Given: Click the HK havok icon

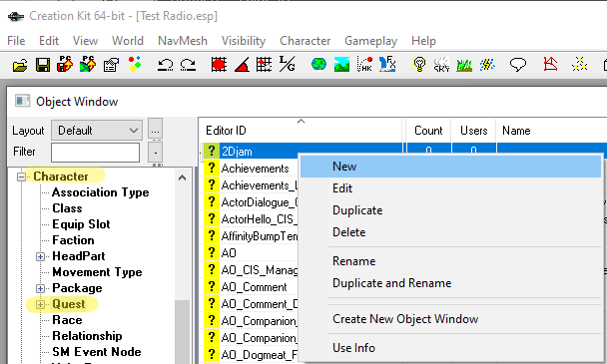Looking at the screenshot, I should [364, 64].
